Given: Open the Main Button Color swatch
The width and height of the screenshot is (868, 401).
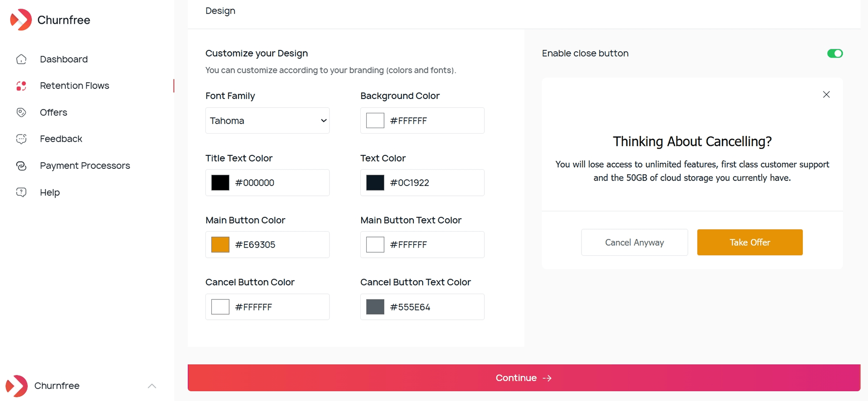Looking at the screenshot, I should tap(220, 244).
